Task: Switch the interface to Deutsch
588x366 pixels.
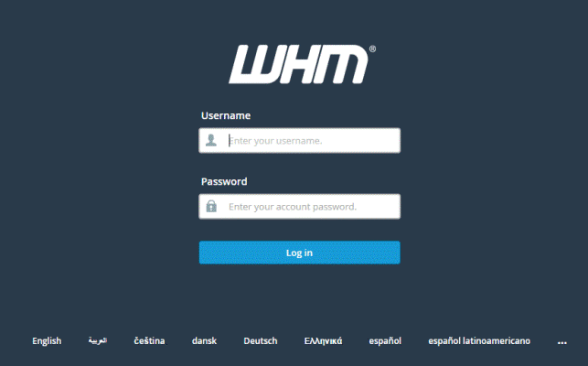Action: point(261,340)
